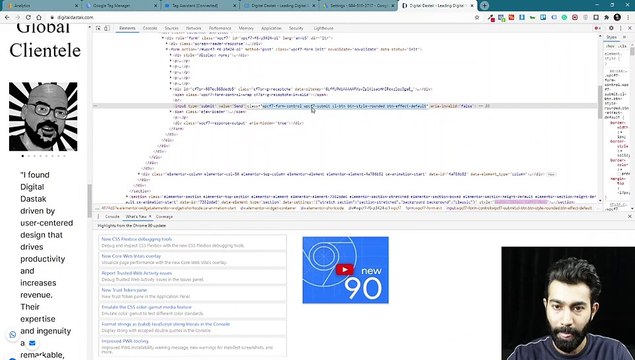Open Format strings as JavaScript literals link

[x=166, y=324]
